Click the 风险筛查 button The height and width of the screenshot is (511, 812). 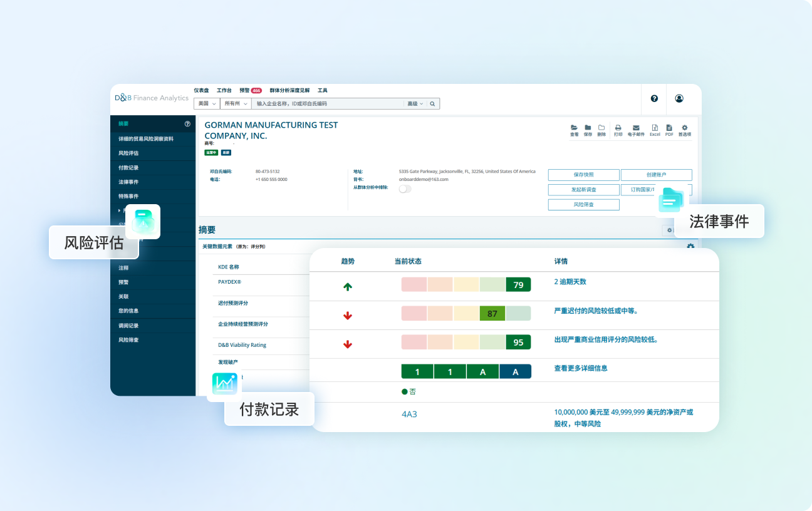(x=584, y=205)
